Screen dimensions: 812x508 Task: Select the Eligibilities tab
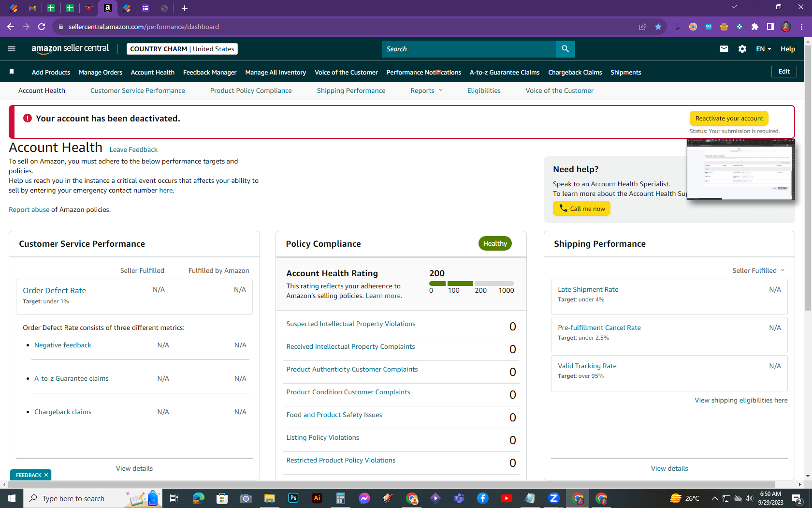coord(484,90)
